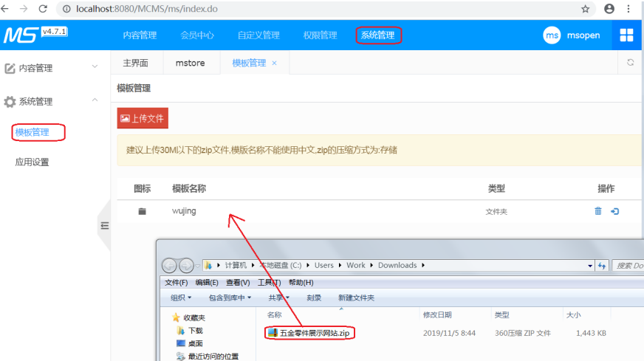
Task: Open the wujing template with the enter icon
Action: (x=615, y=211)
